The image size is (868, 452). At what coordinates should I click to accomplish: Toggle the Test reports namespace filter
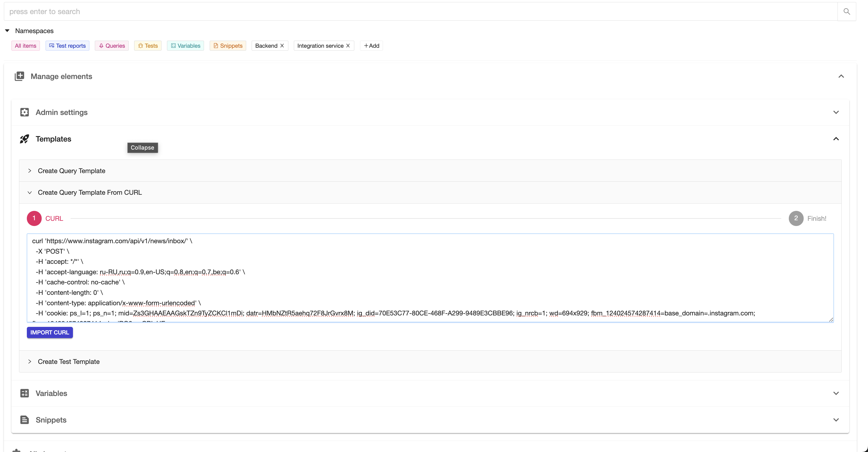click(67, 46)
